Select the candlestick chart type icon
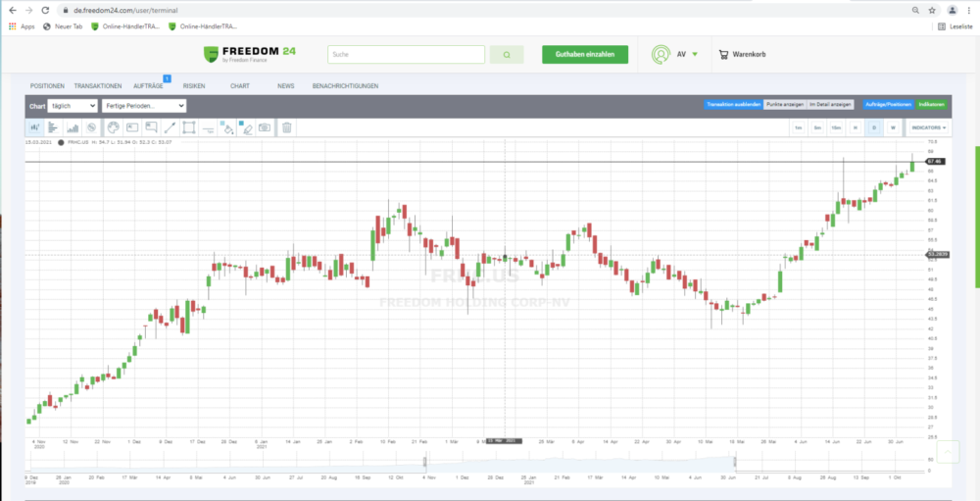 pos(34,127)
